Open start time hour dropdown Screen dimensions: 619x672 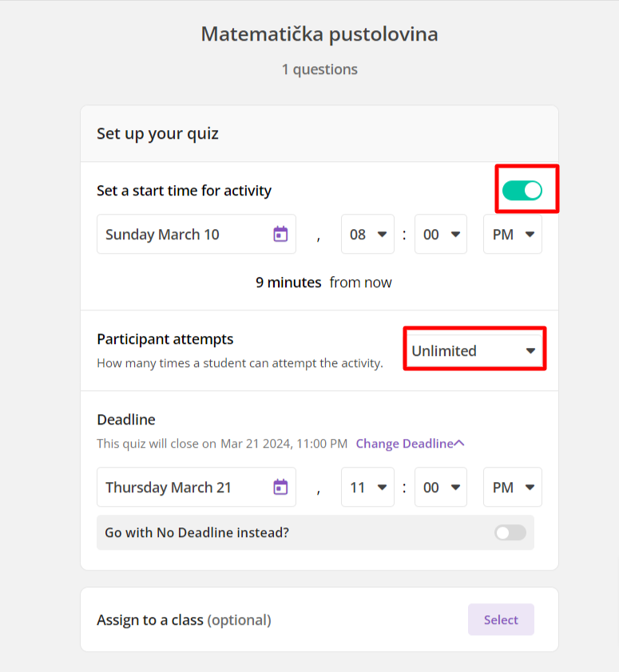[367, 235]
